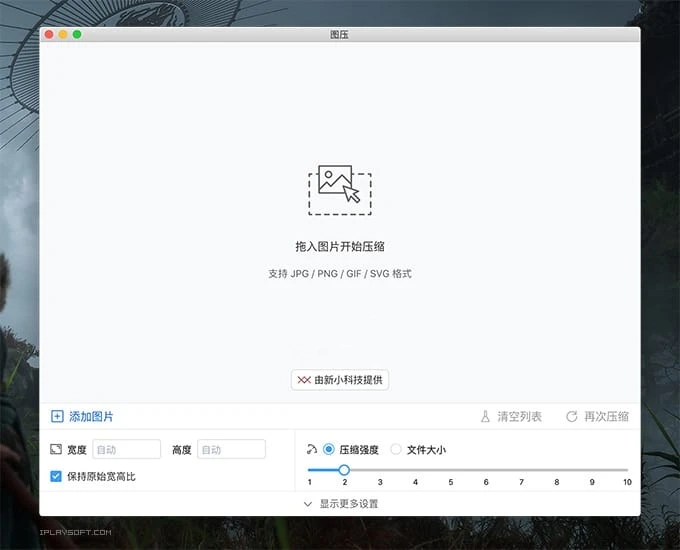
Task: Click the compression strength slider handle
Action: pos(344,470)
